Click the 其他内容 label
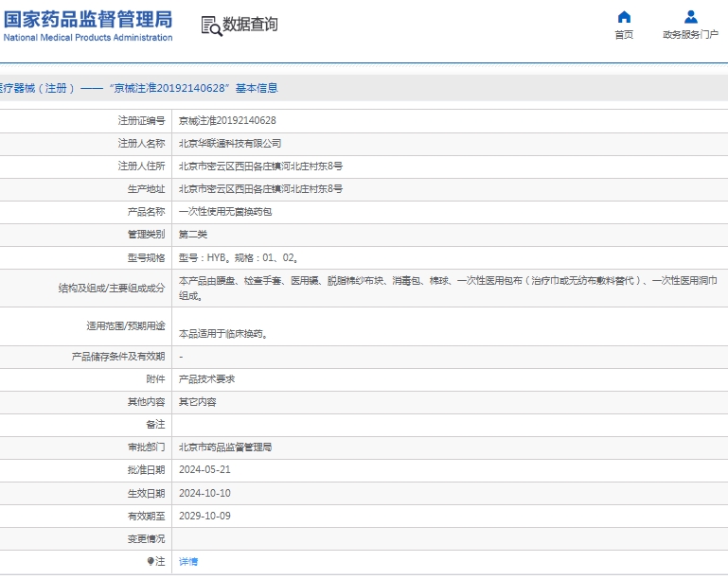The image size is (728, 579). (146, 402)
